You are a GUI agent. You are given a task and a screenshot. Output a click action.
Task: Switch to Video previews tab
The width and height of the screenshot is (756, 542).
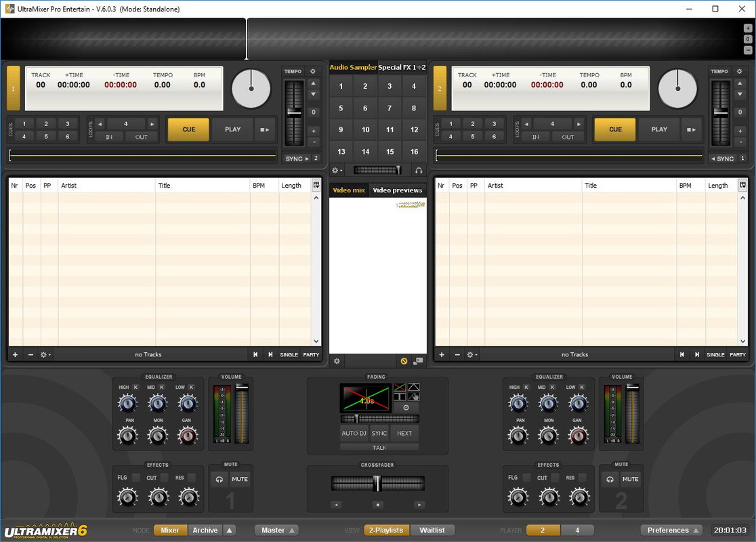pos(397,190)
